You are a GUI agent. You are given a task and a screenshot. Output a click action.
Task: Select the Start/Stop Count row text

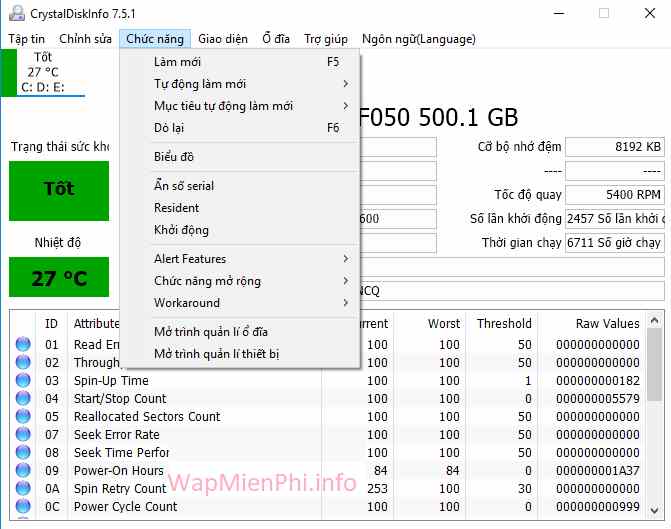click(120, 398)
